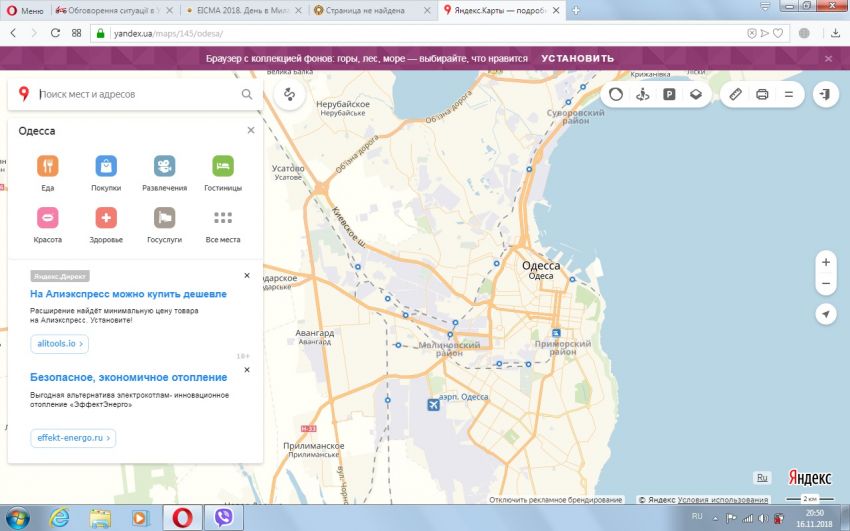Click УСТАНОВИТЬ in the purple banner
This screenshot has height=531, width=850.
[577, 59]
